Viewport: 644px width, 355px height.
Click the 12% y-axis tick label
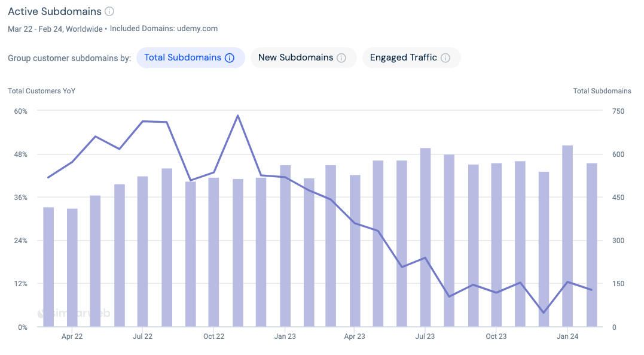20,284
